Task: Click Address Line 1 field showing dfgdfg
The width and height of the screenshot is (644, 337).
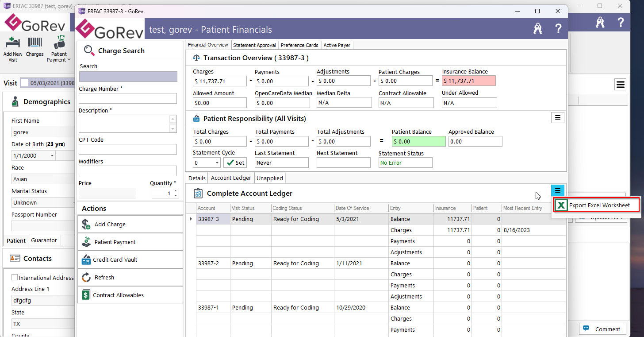Action: tap(43, 300)
